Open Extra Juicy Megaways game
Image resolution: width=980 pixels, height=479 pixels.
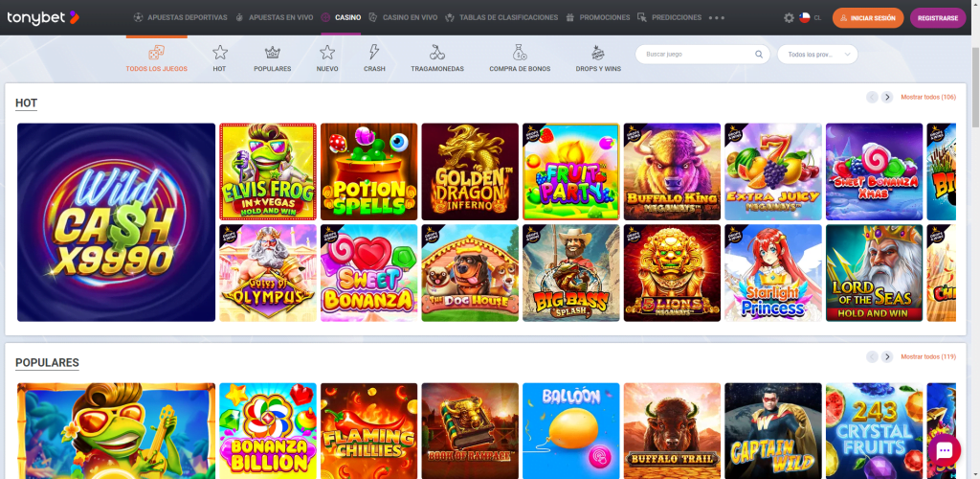(x=773, y=171)
